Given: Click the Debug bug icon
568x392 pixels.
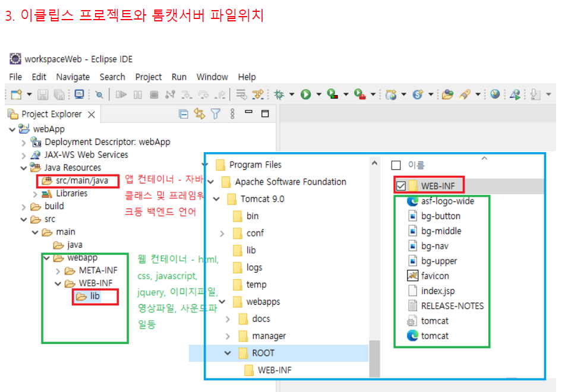Looking at the screenshot, I should pyautogui.click(x=279, y=94).
